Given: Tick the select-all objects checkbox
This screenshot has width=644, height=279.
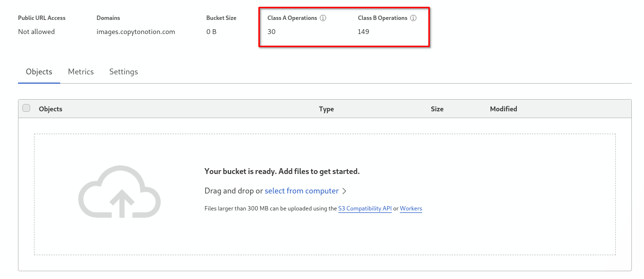Looking at the screenshot, I should (26, 108).
